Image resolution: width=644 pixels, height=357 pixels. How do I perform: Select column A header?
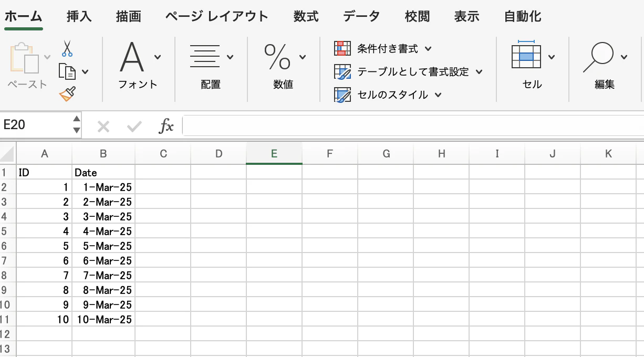(x=45, y=154)
